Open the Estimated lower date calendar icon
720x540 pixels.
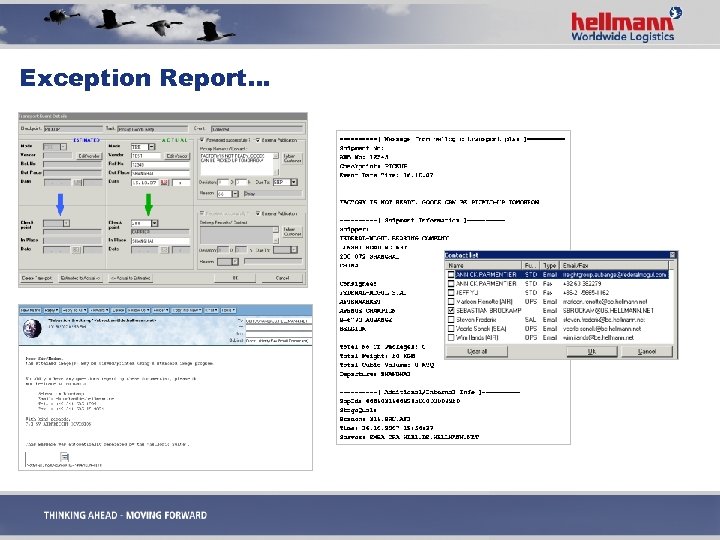pyautogui.click(x=76, y=250)
